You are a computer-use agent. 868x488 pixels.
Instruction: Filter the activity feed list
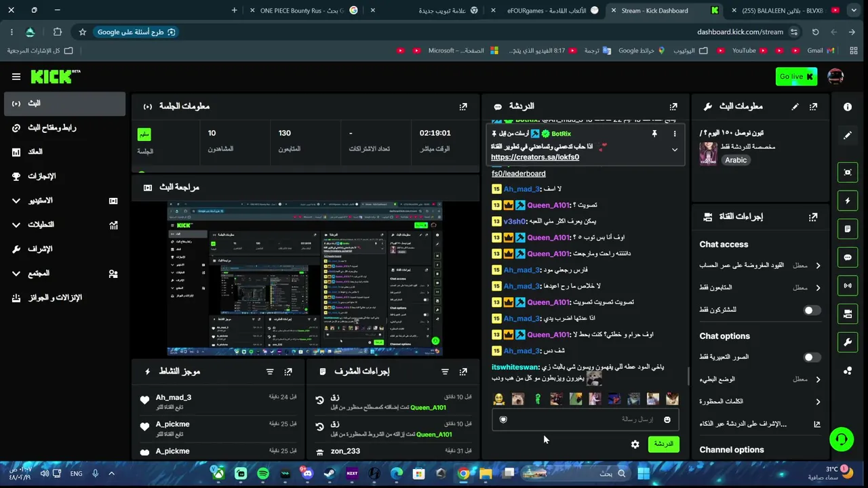point(270,371)
